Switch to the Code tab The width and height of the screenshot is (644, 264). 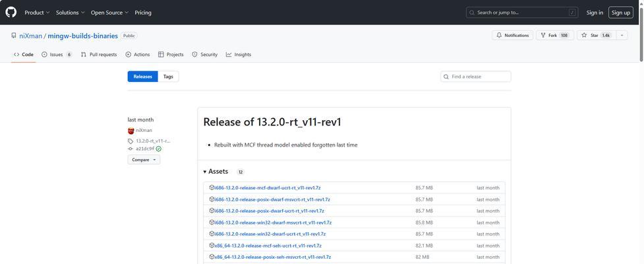[x=24, y=54]
